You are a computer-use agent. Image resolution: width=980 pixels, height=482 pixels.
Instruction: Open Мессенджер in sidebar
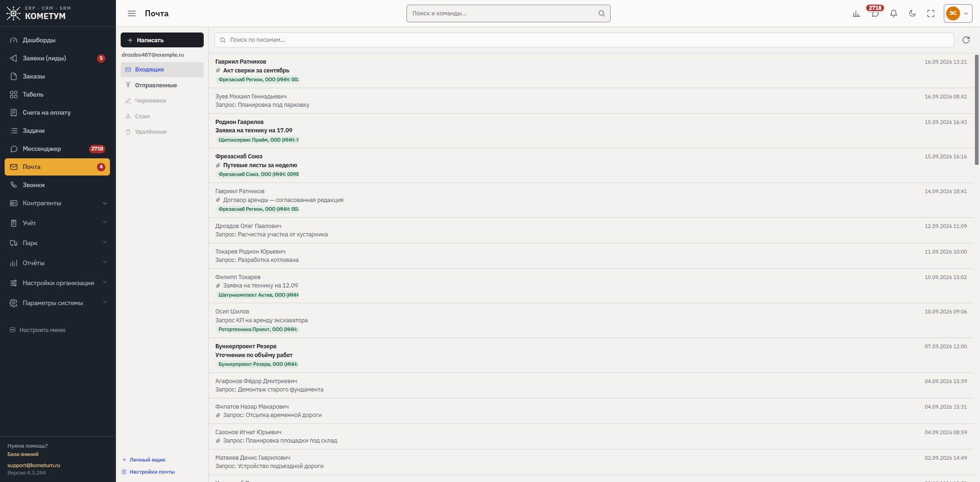tap(58, 149)
